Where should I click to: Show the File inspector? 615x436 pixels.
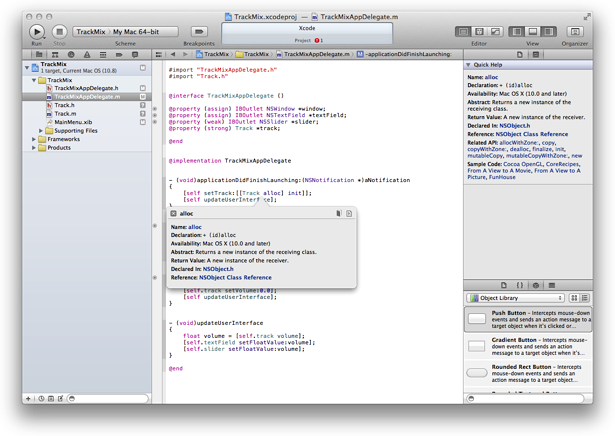[519, 54]
